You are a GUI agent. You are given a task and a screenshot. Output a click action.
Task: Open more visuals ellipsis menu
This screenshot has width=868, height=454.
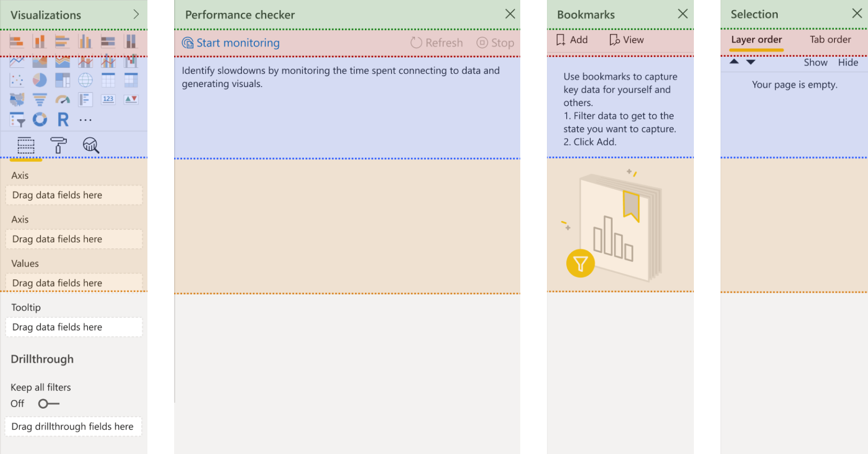pos(85,120)
